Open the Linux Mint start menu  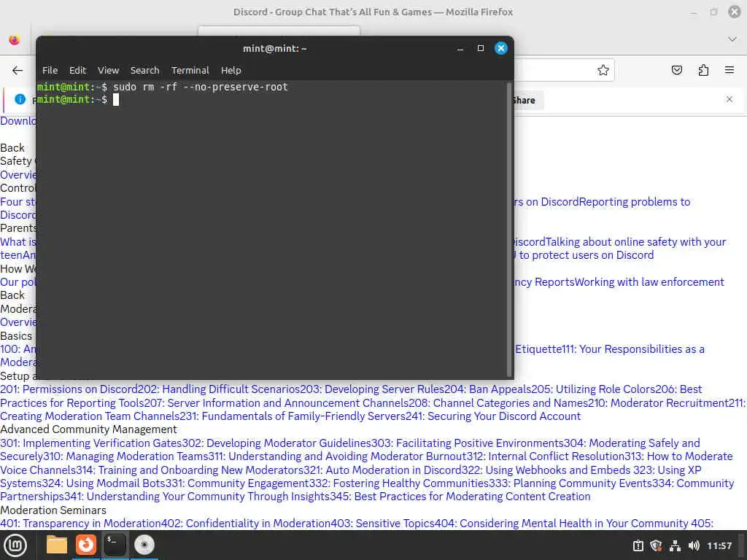point(15,545)
